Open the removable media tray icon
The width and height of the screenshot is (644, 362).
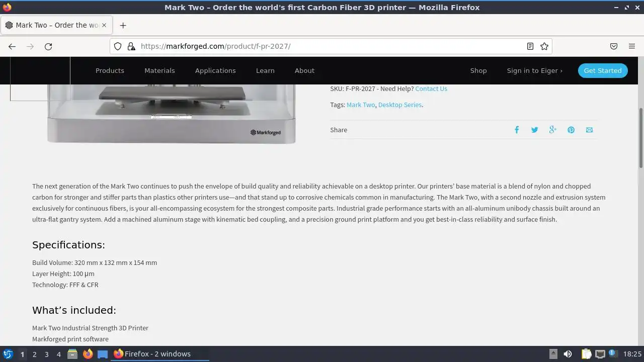coord(553,354)
